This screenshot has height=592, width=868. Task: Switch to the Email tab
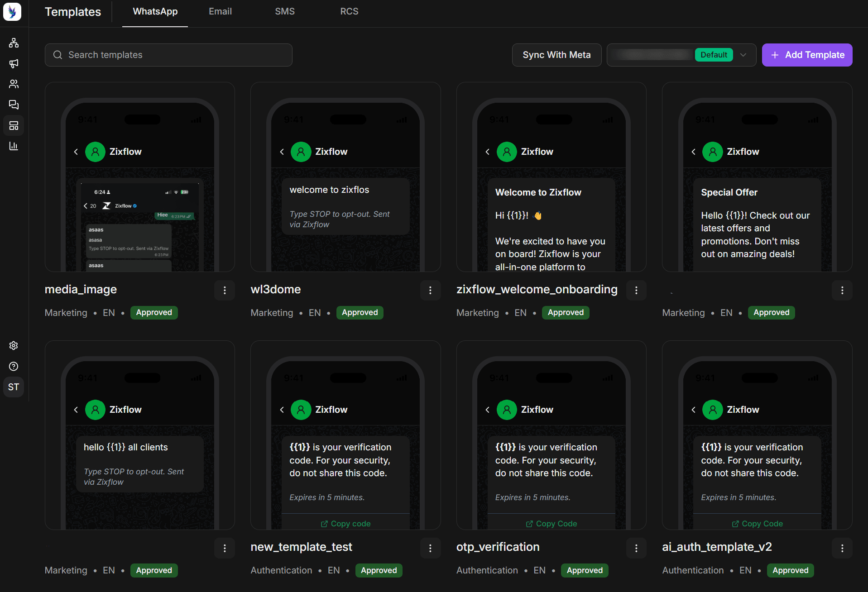pos(220,12)
